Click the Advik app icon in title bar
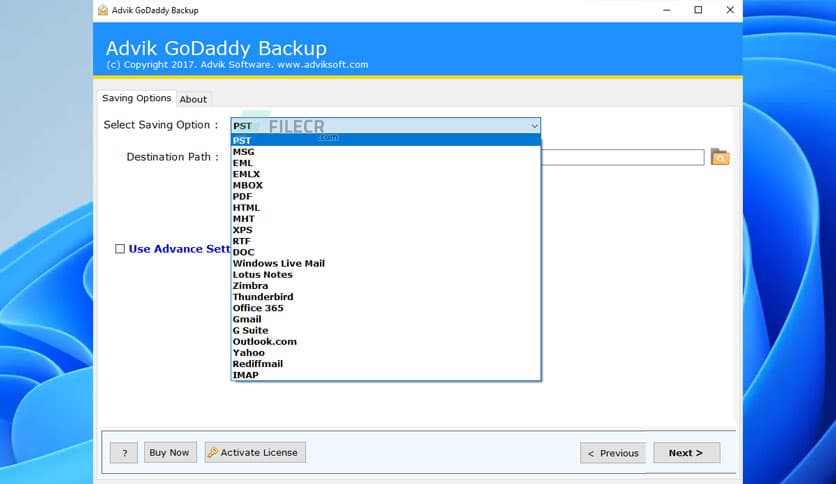This screenshot has width=836, height=484. (x=103, y=10)
